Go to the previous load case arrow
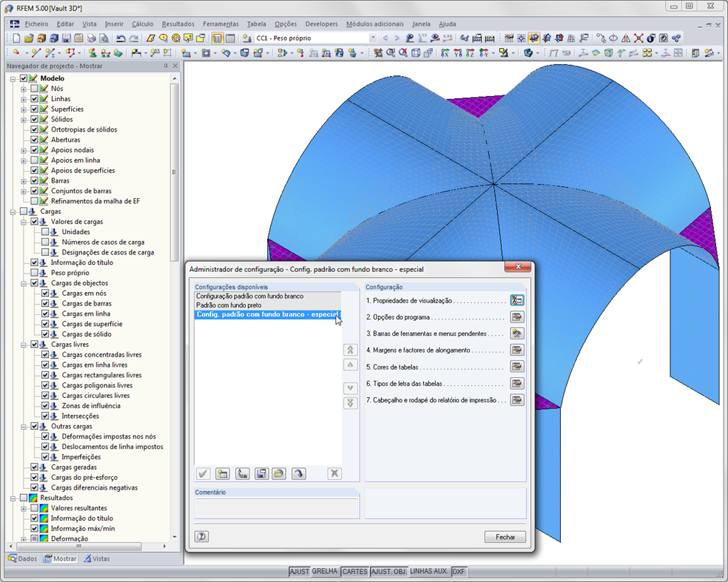This screenshot has width=728, height=582. click(x=385, y=38)
